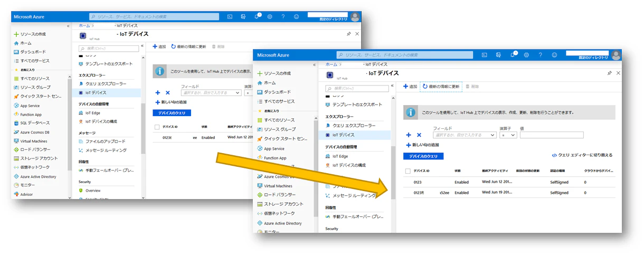The width and height of the screenshot is (644, 255).
Task: Click blue plus add-clause icon in back window
Action: 157,92
